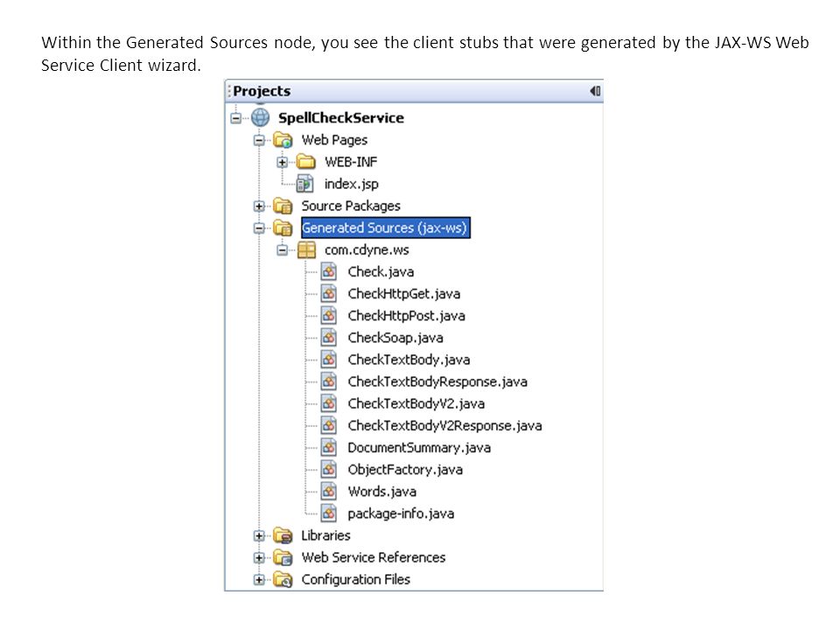Click the SpellCheckService globe project icon
Viewport: 840px width, 630px height.
[261, 117]
